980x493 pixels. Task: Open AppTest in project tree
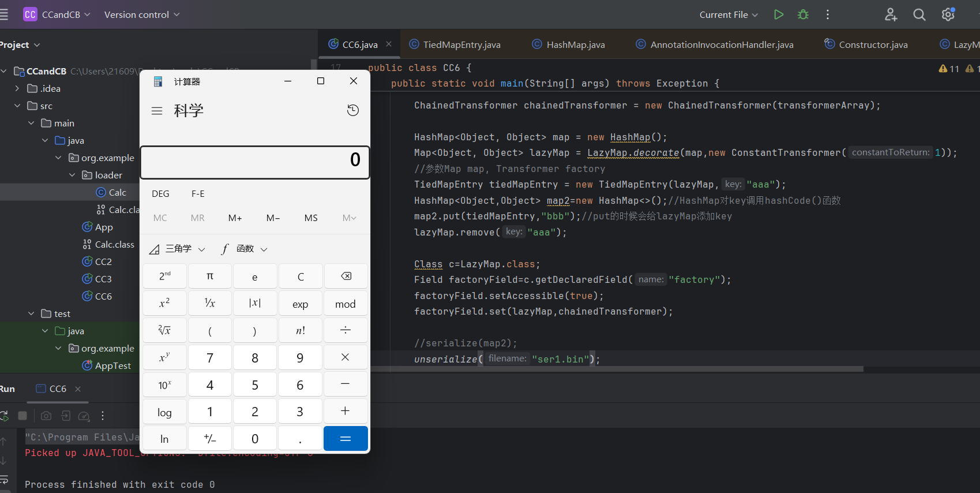point(107,365)
